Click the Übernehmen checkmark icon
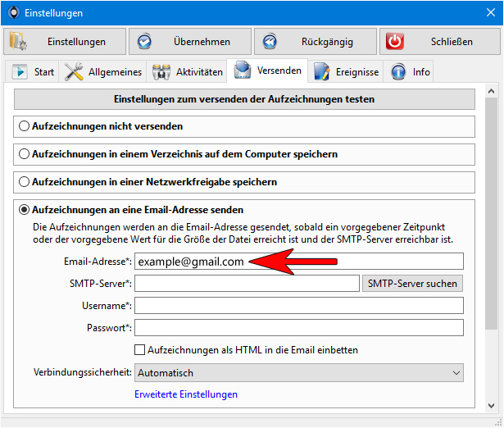 pyautogui.click(x=144, y=42)
